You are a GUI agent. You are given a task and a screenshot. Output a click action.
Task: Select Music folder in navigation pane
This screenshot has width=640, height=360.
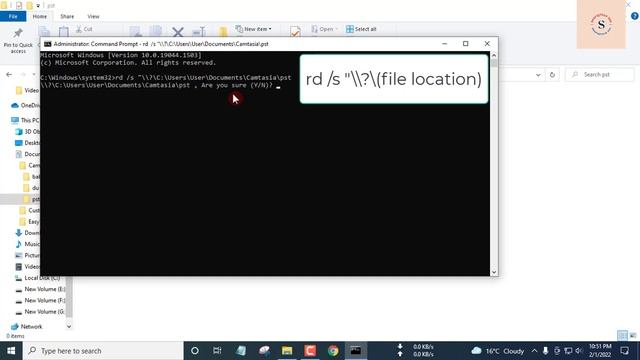pos(27,244)
